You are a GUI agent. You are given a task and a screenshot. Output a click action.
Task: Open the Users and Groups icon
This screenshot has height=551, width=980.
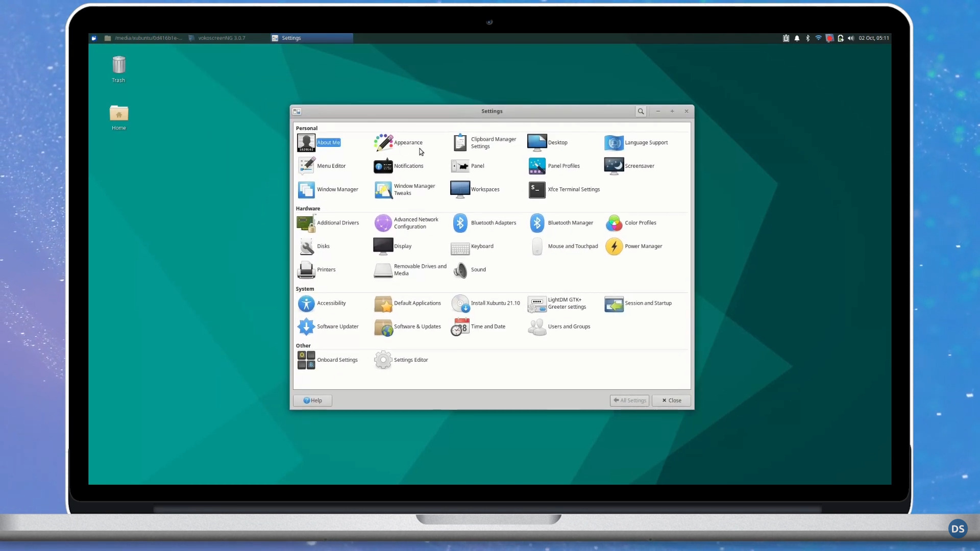(537, 327)
